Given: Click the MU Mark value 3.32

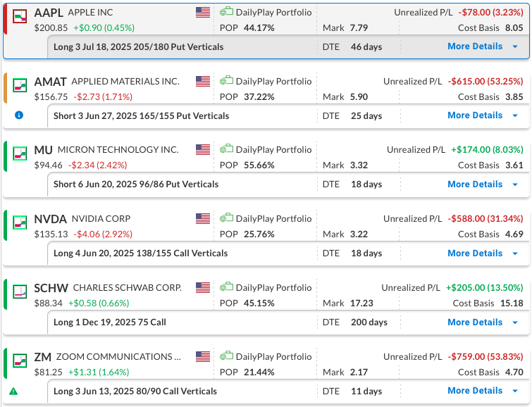Looking at the screenshot, I should click(359, 165).
